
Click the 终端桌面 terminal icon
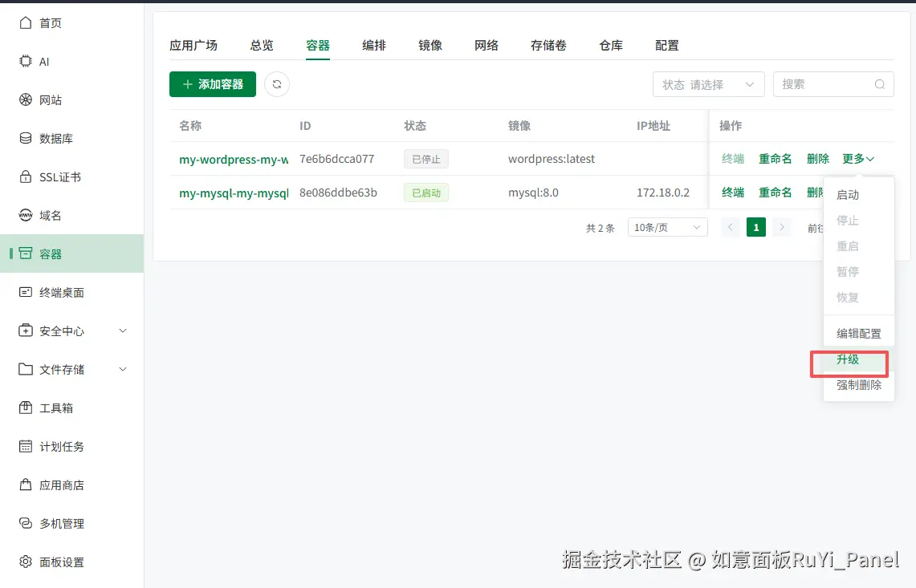(26, 292)
